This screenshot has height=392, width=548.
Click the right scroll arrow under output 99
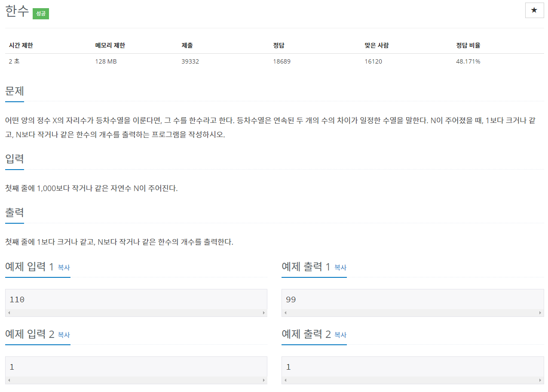541,313
